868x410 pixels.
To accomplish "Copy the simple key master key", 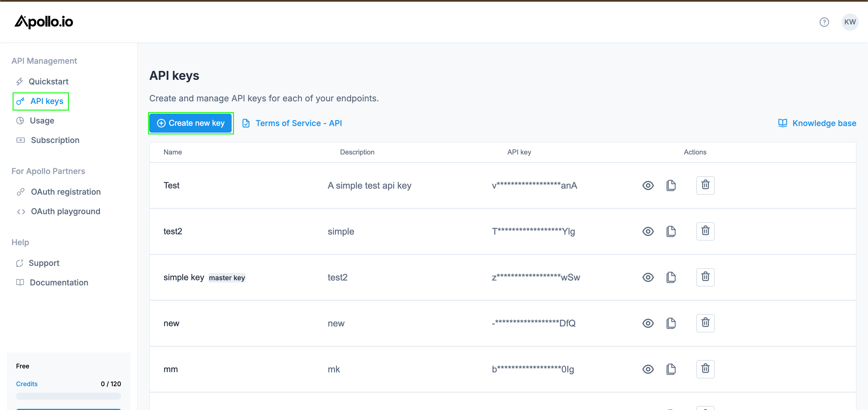I will point(671,277).
